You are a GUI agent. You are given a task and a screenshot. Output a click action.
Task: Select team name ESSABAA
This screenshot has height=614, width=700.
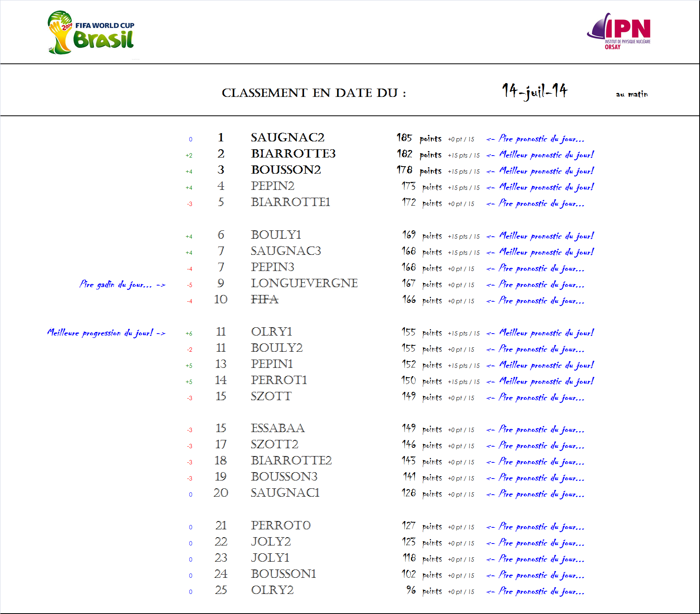(x=278, y=428)
